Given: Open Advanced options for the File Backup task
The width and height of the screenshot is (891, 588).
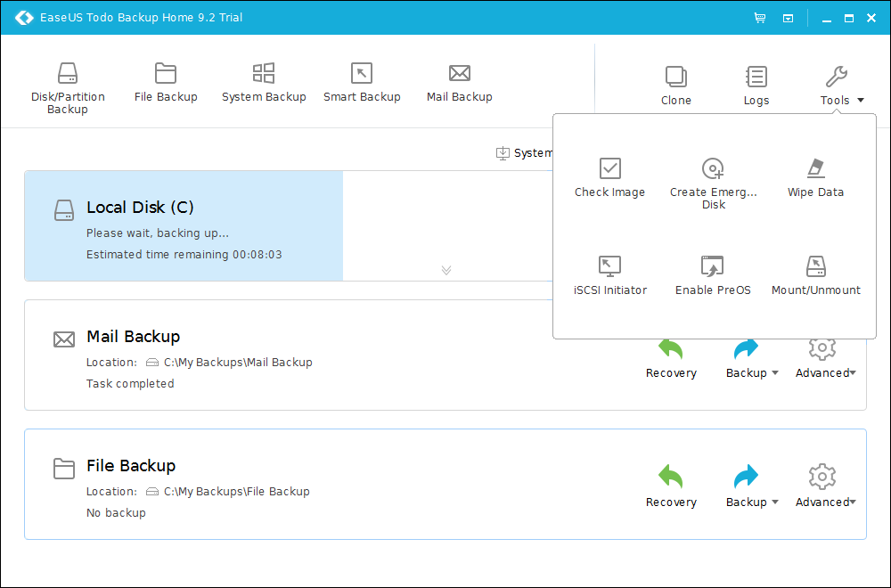Looking at the screenshot, I should point(825,486).
